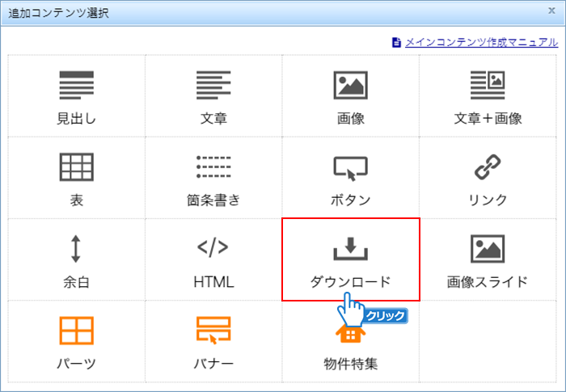Pick the 画像 image content icon
This screenshot has height=392, width=566.
[350, 85]
